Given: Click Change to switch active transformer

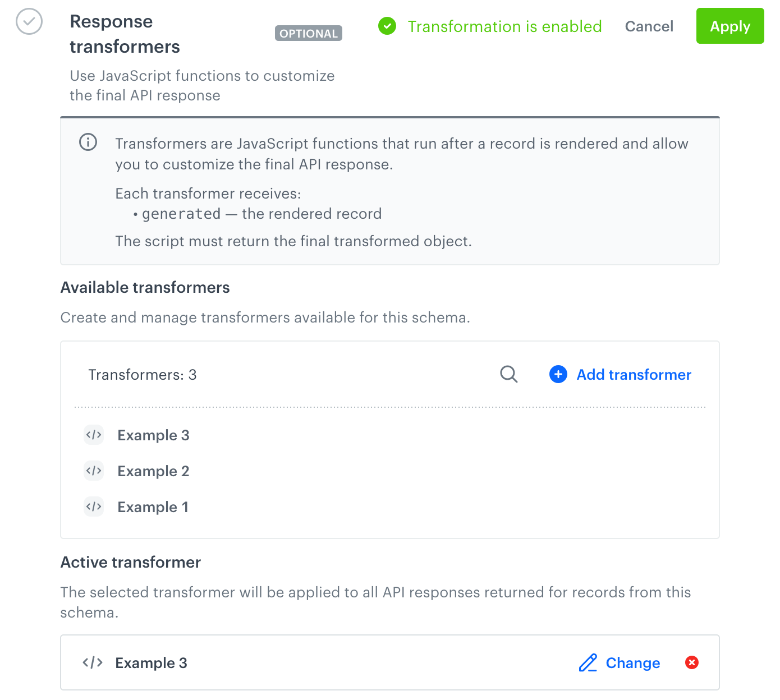Looking at the screenshot, I should coord(633,662).
